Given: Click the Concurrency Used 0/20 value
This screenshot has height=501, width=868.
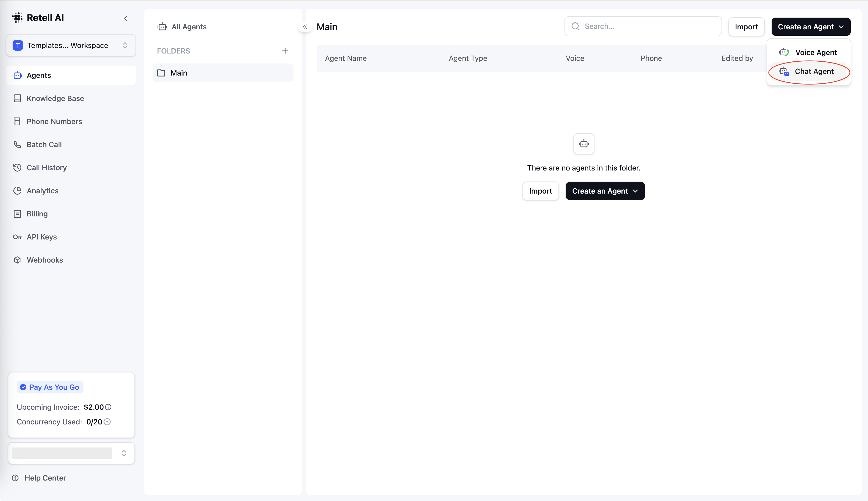Looking at the screenshot, I should pyautogui.click(x=94, y=422).
